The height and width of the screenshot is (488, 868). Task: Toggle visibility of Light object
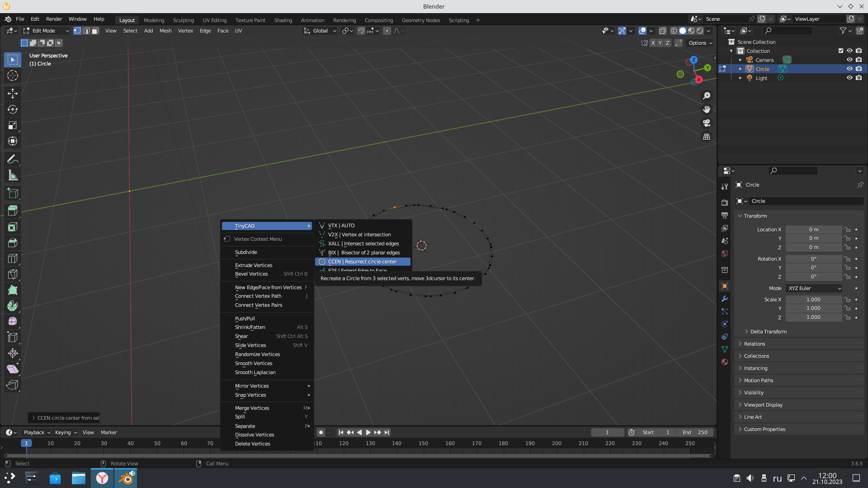coord(849,78)
